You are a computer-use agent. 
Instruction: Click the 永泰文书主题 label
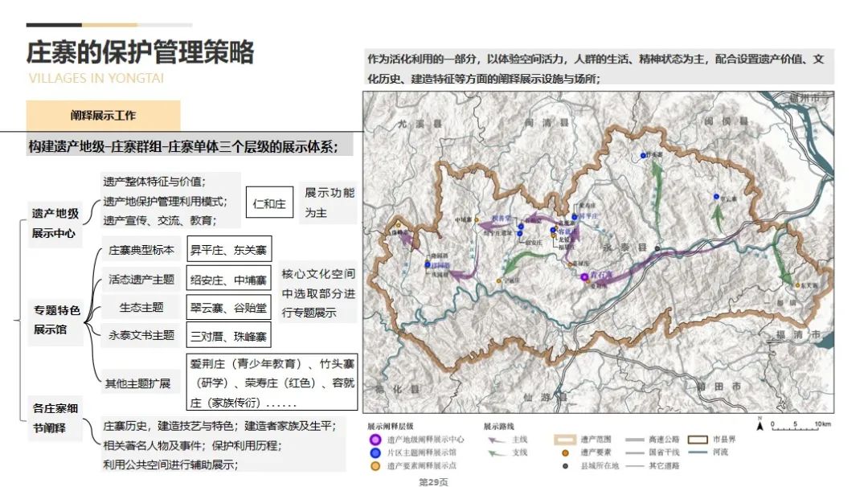141,335
